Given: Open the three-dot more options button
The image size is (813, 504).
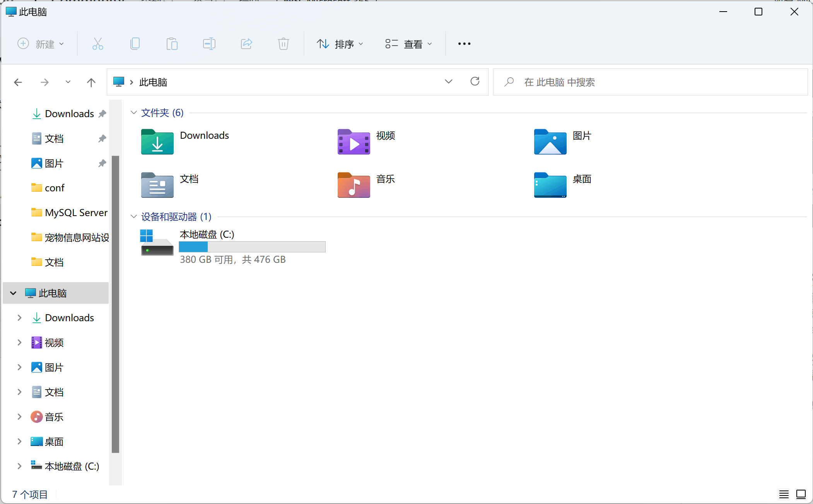Looking at the screenshot, I should coord(464,44).
